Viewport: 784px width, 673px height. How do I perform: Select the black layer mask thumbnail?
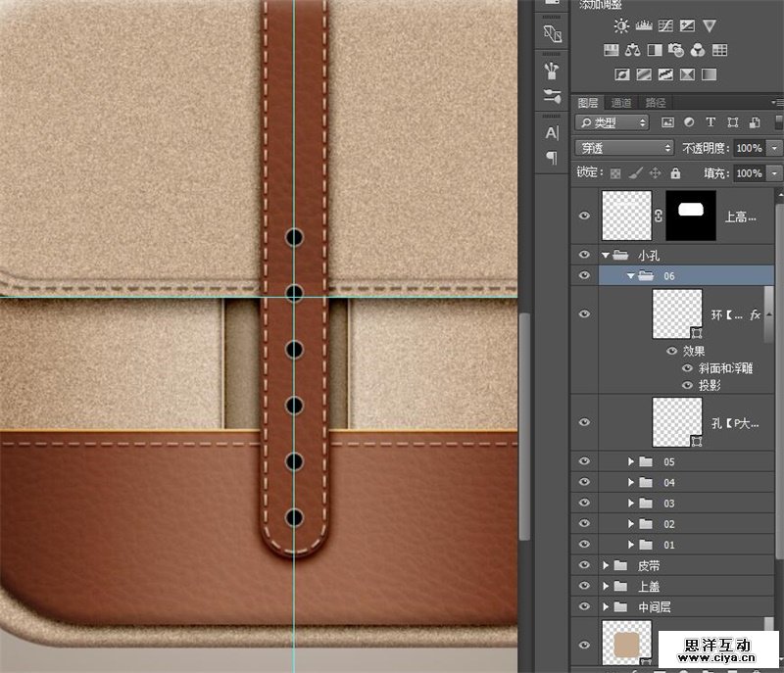(691, 216)
